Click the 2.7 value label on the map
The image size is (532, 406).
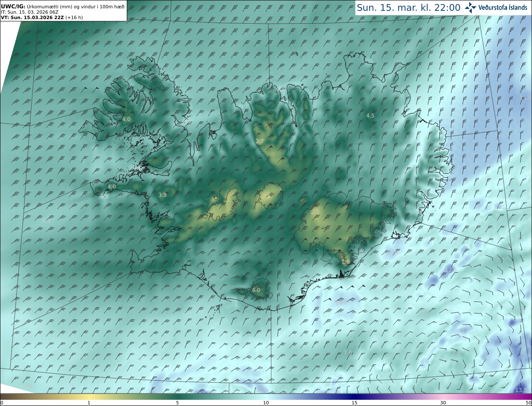point(260,142)
